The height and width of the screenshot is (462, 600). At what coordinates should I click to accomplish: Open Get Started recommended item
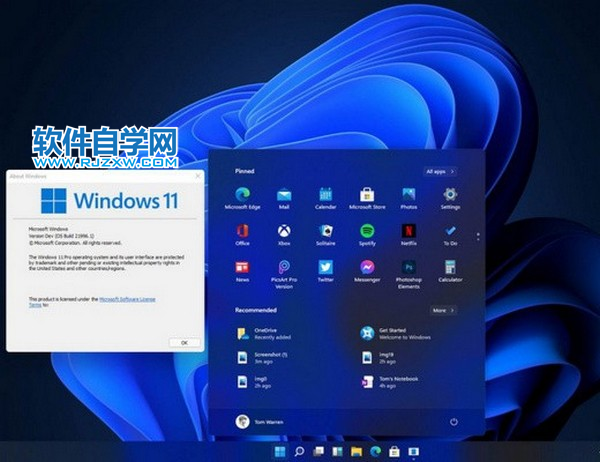pyautogui.click(x=396, y=333)
